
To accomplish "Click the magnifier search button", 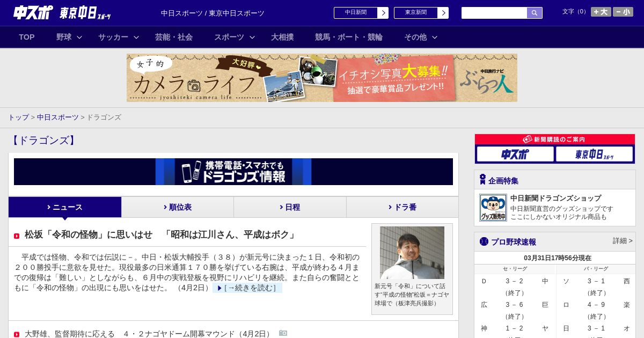I will 535,13.
